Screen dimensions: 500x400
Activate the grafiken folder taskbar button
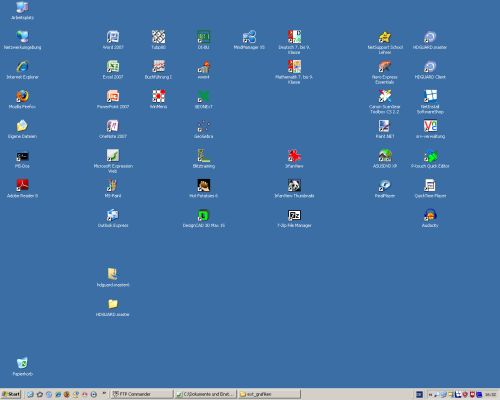[269, 394]
